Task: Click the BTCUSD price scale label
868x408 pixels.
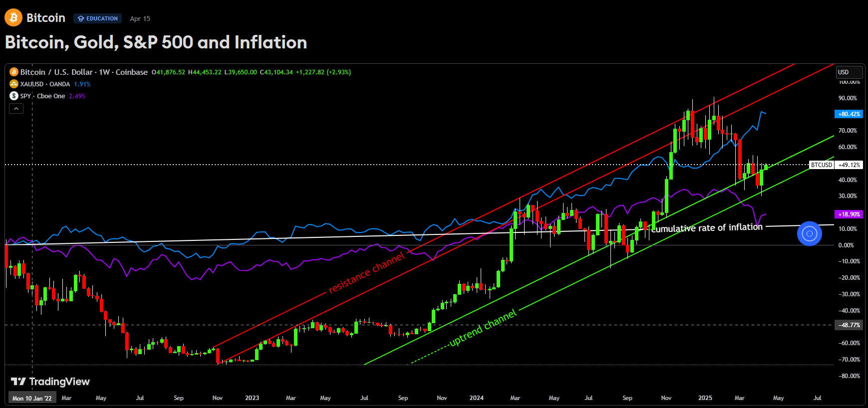Action: 821,165
